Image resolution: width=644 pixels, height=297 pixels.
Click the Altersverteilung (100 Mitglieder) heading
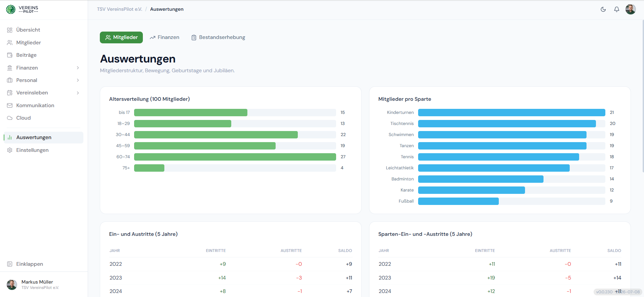click(x=149, y=99)
